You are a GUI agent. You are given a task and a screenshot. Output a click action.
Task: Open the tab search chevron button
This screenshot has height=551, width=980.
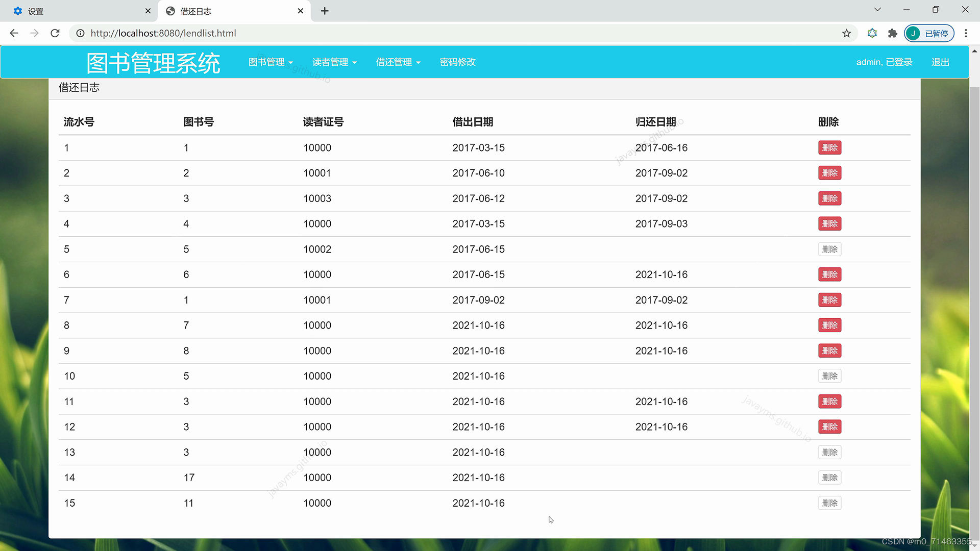pos(877,10)
